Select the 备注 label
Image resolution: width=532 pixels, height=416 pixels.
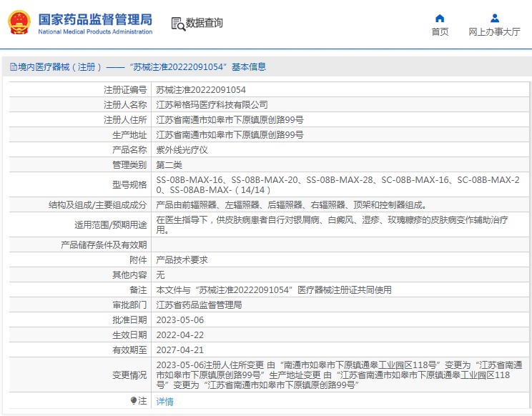(138, 290)
